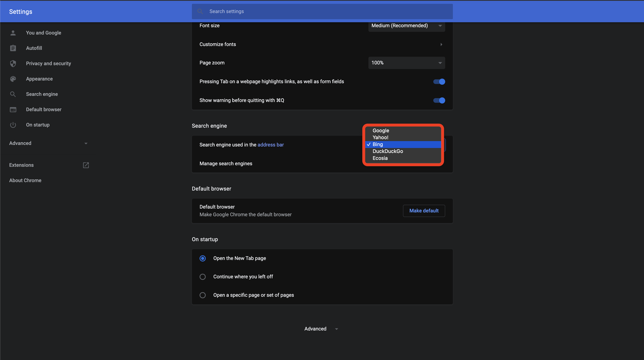Pick DuckDuckGo in search engine list

[403, 151]
